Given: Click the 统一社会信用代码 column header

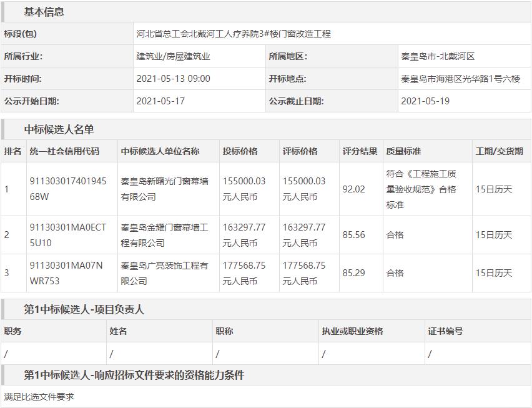Looking at the screenshot, I should 64,151.
